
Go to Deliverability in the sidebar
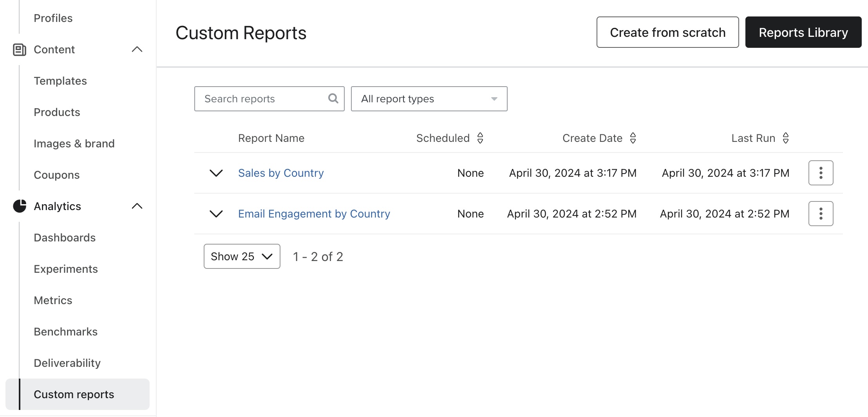[x=67, y=363]
